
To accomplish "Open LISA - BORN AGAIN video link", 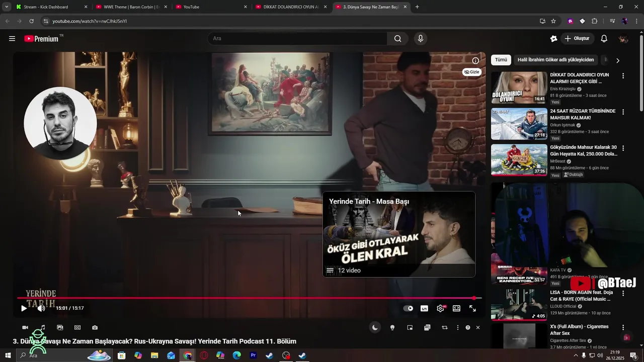I will pos(582,296).
